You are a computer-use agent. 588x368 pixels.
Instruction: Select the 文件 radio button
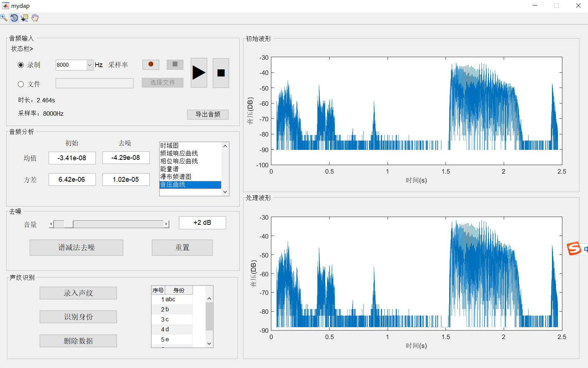pyautogui.click(x=21, y=84)
